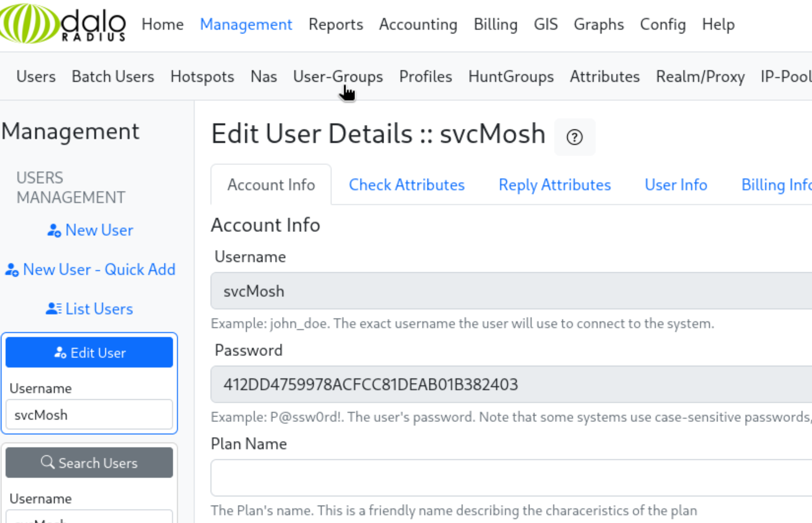Go to Reports in top navigation
This screenshot has height=523, width=812.
click(x=336, y=24)
